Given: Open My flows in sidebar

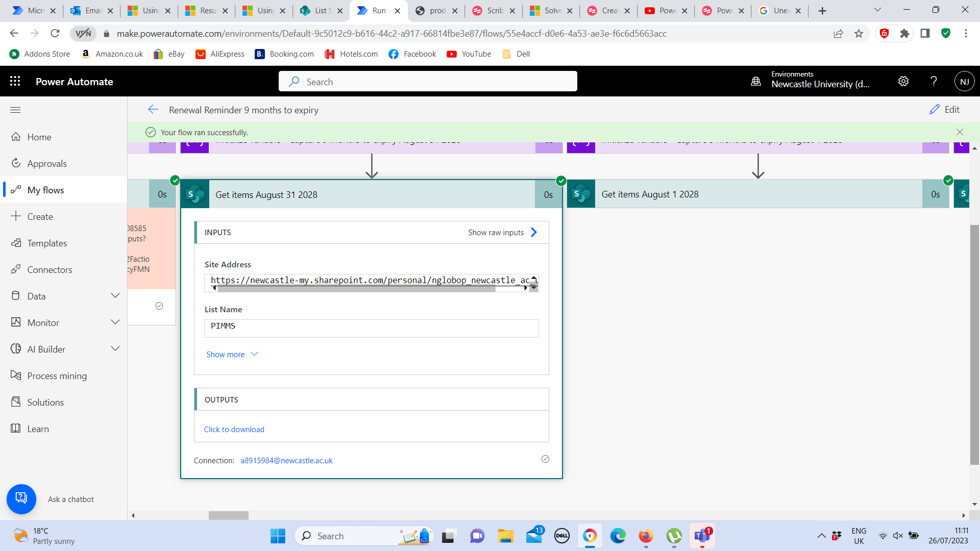Looking at the screenshot, I should (45, 190).
